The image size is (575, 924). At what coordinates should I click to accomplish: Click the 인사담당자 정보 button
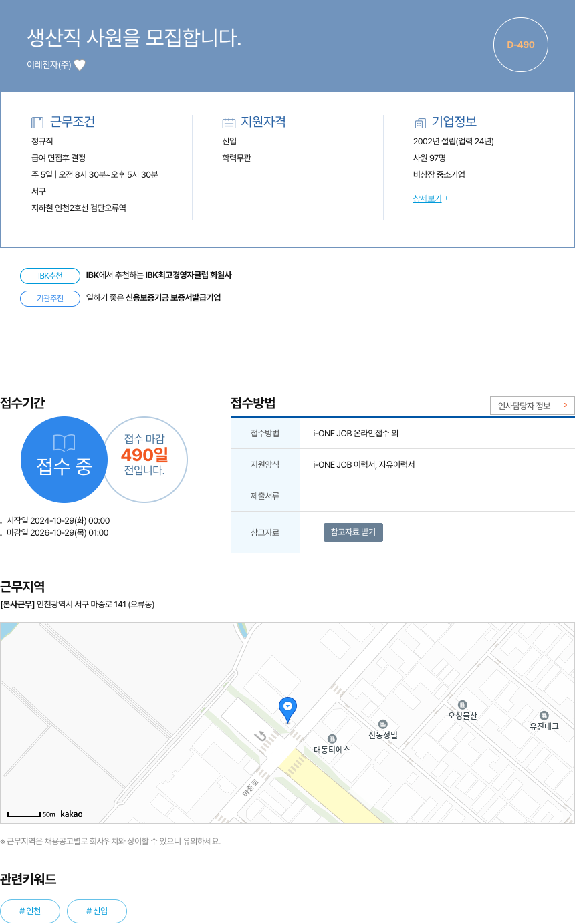point(532,406)
